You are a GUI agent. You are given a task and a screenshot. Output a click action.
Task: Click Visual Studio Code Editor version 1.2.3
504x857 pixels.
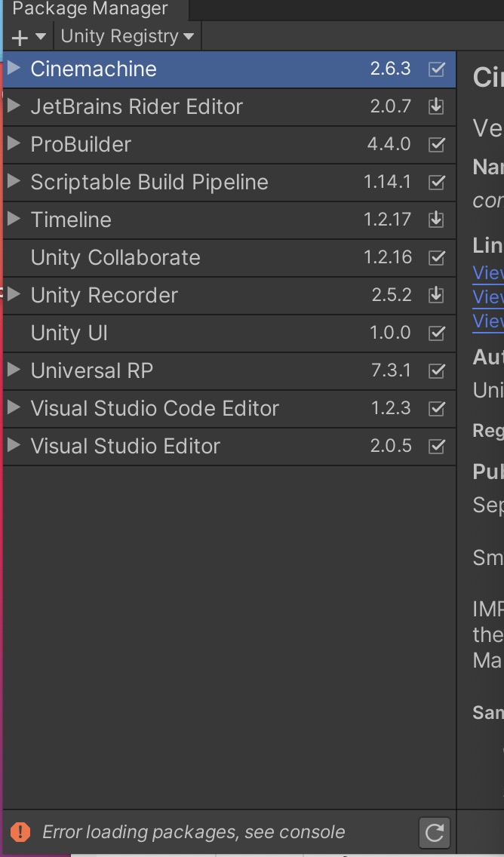tap(391, 407)
